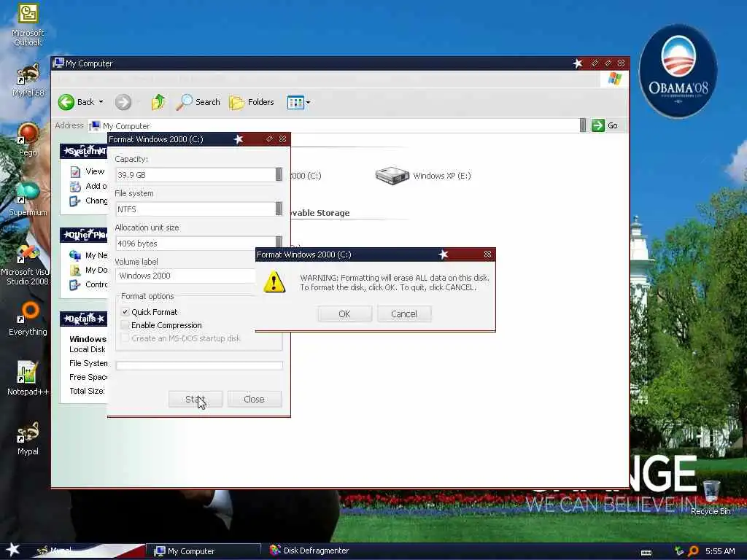The width and height of the screenshot is (747, 560).
Task: Click Close button in Format dialog
Action: click(255, 399)
